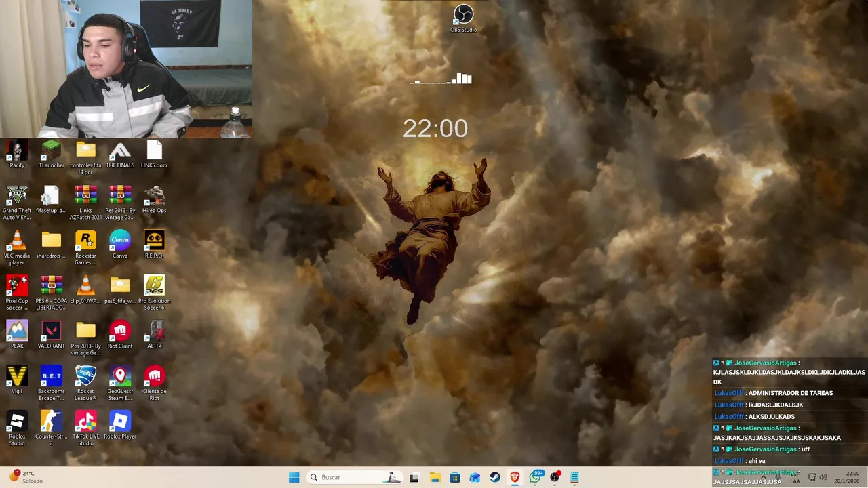The image size is (868, 488).
Task: Select the R.E.P.O. game shortcut
Action: [155, 245]
